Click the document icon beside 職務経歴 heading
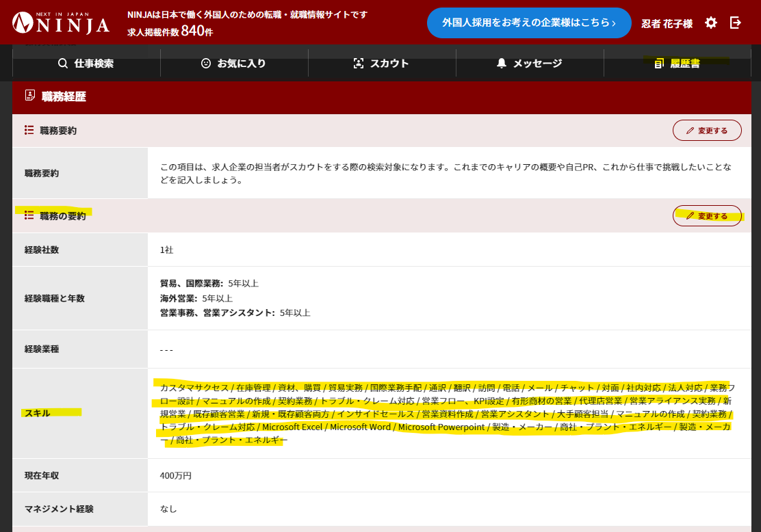The width and height of the screenshot is (761, 532). point(30,96)
